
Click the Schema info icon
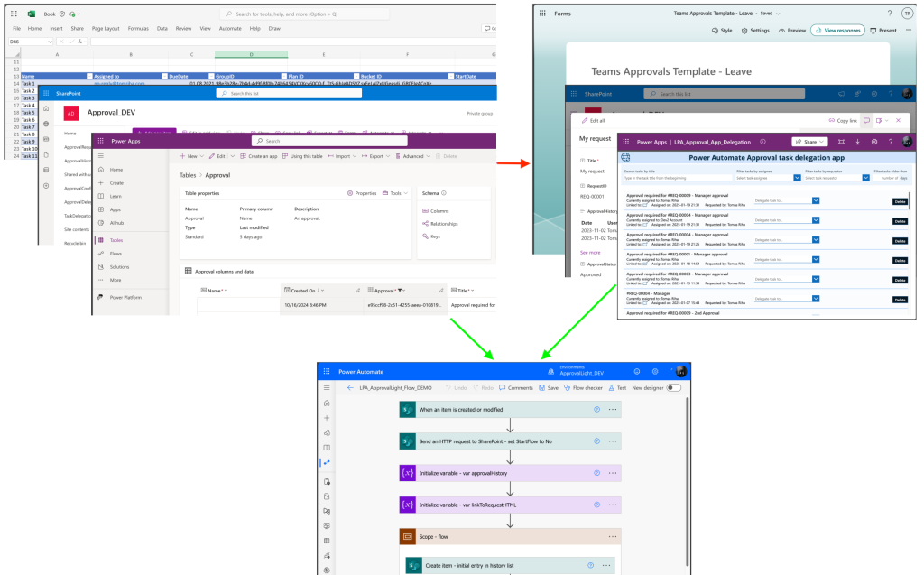444,193
